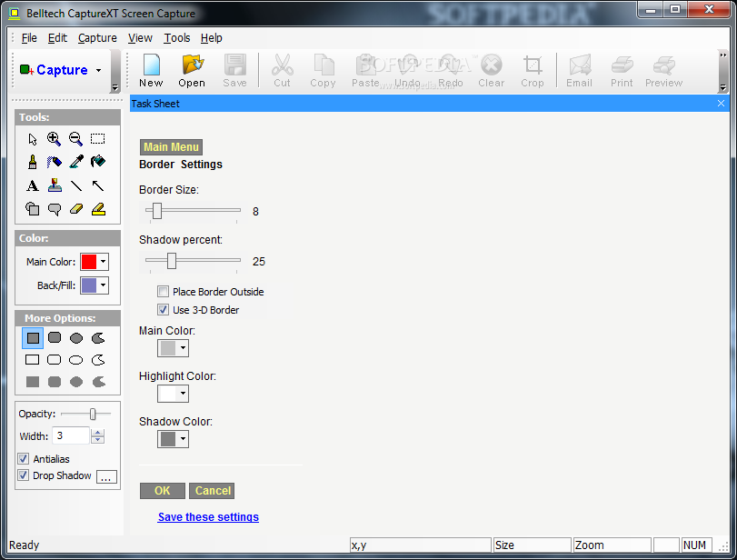Select the eyedropper color picker tool

(x=75, y=162)
